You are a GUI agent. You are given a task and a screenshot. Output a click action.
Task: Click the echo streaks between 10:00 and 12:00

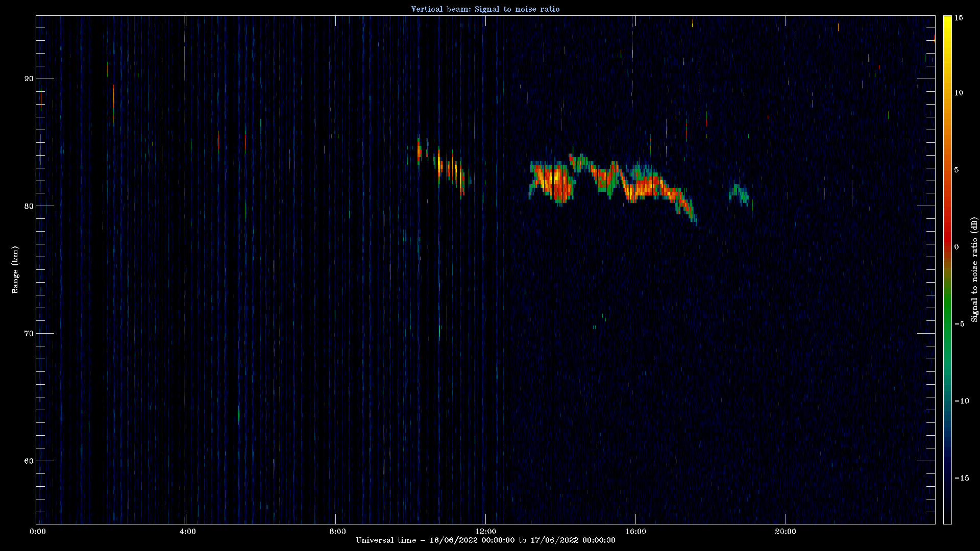(x=443, y=167)
